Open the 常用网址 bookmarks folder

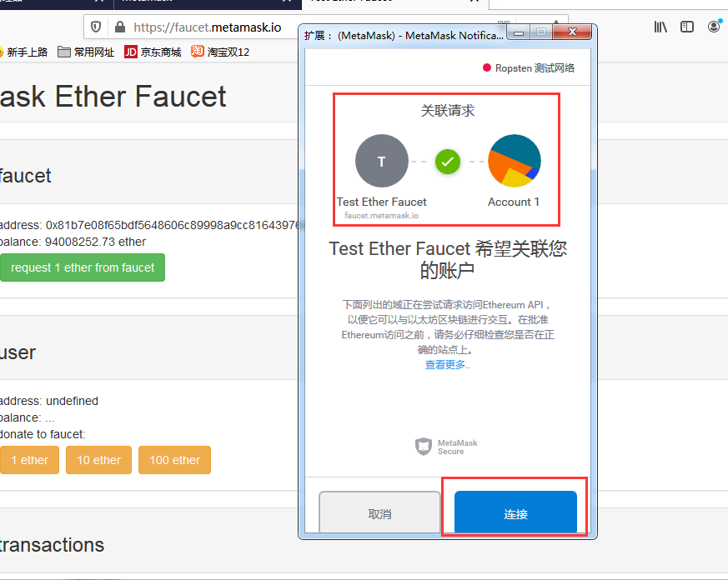pyautogui.click(x=86, y=52)
